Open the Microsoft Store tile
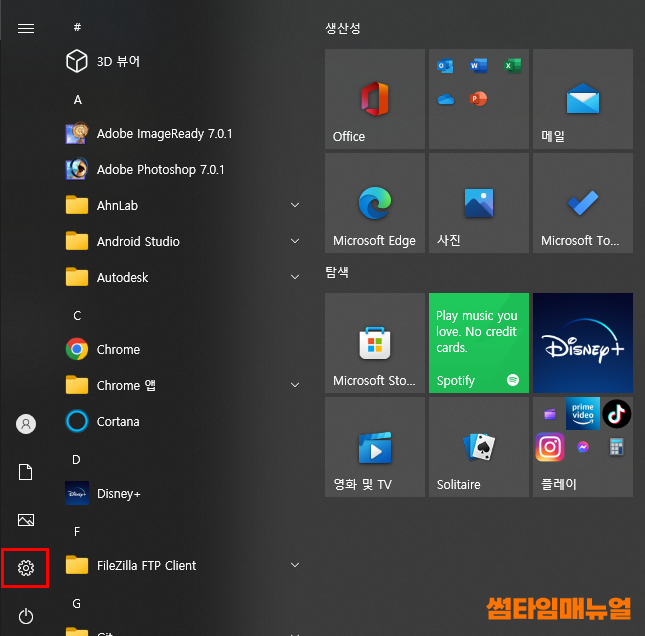645x636 pixels. [375, 343]
